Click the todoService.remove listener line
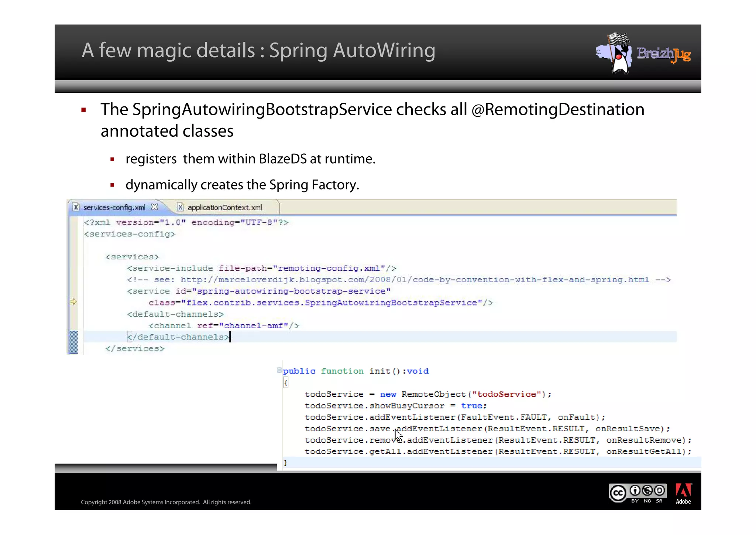 [498, 440]
